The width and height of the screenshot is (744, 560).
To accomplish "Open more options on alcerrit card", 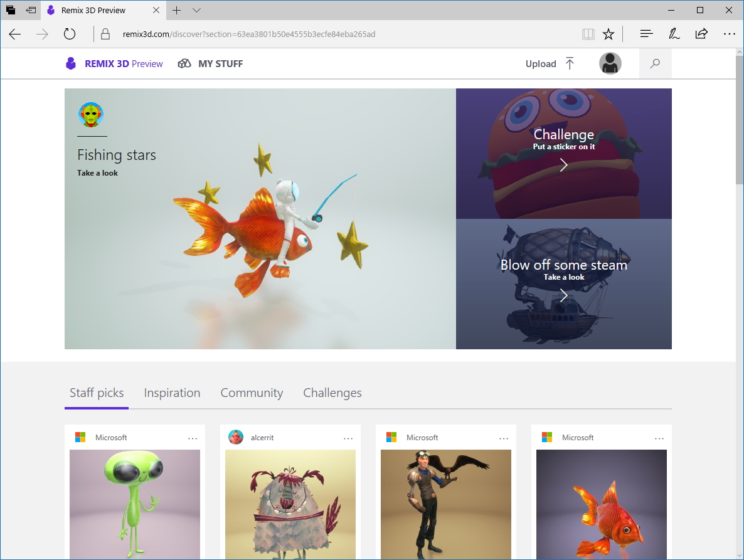I will (348, 438).
